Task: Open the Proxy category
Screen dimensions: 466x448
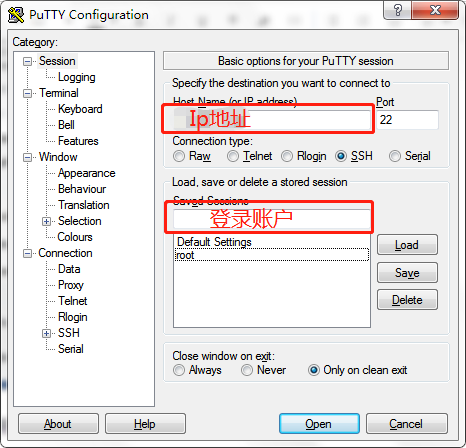Action: click(71, 285)
